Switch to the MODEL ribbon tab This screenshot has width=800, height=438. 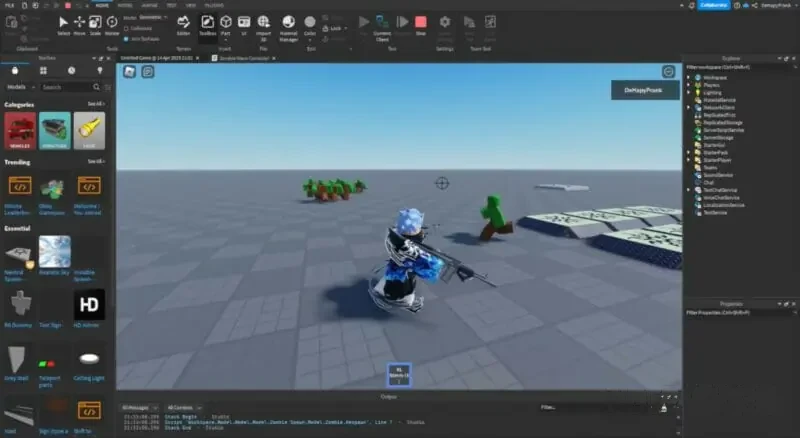coord(125,5)
